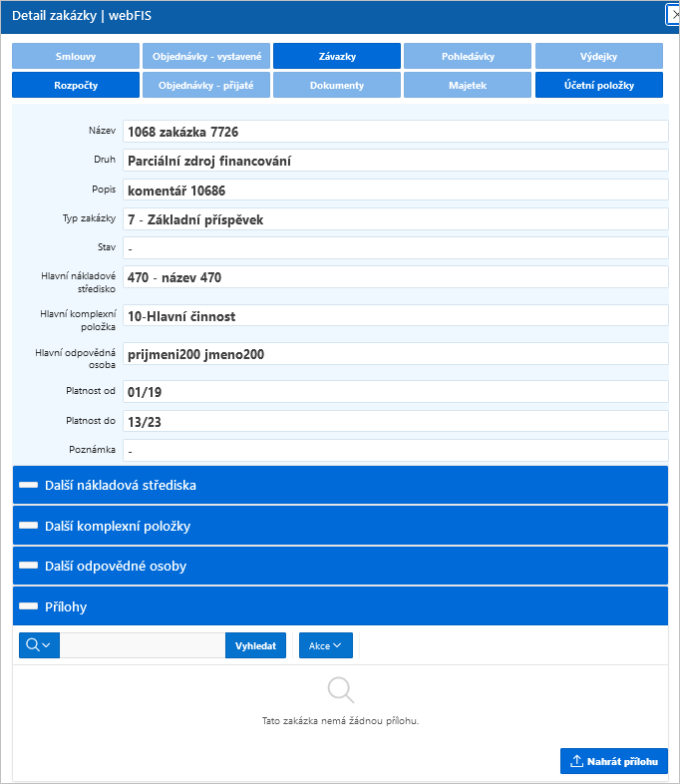
Task: Open the Pohledávky tab
Action: coord(468,56)
